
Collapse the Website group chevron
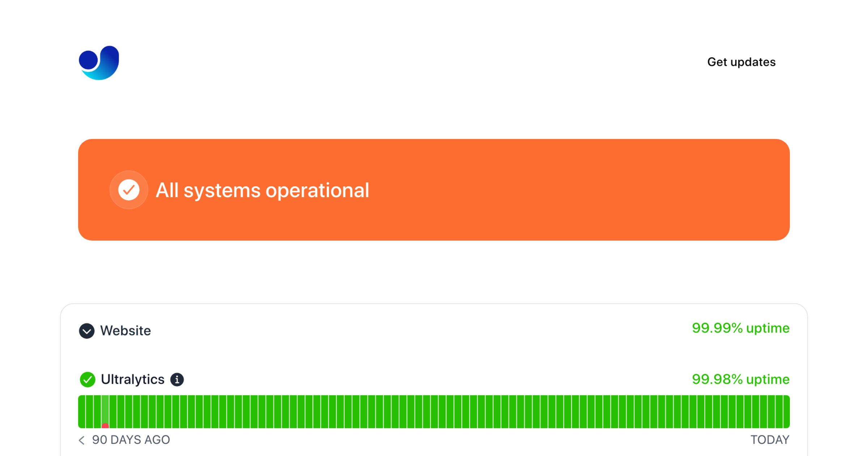click(87, 331)
